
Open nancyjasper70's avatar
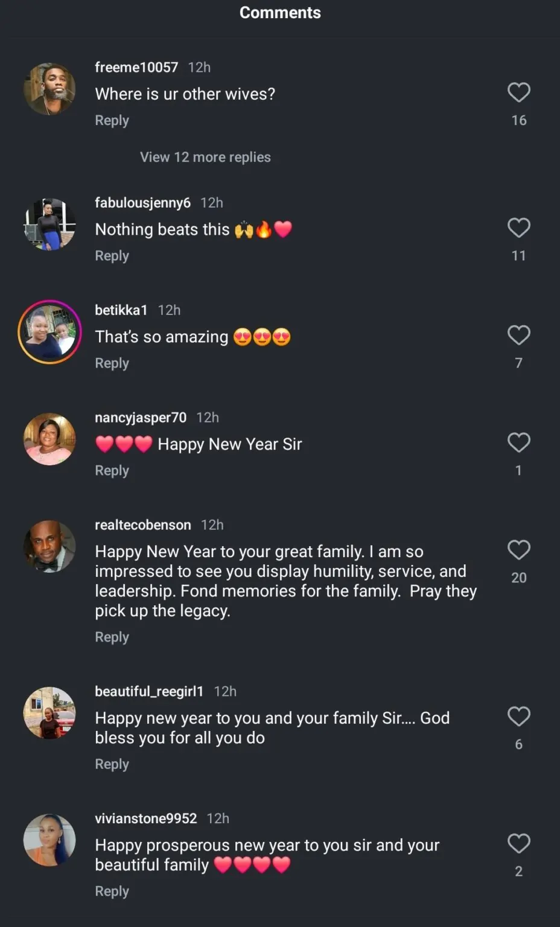pos(49,439)
